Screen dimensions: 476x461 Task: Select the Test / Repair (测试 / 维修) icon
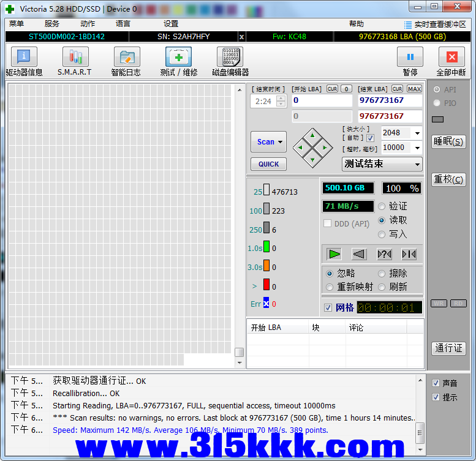(178, 57)
